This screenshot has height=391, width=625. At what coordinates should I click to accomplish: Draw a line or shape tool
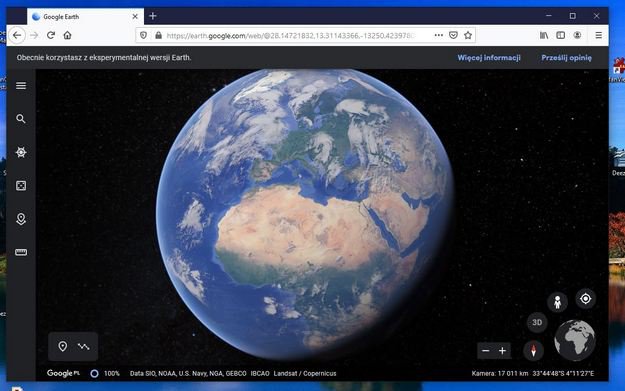pyautogui.click(x=84, y=346)
